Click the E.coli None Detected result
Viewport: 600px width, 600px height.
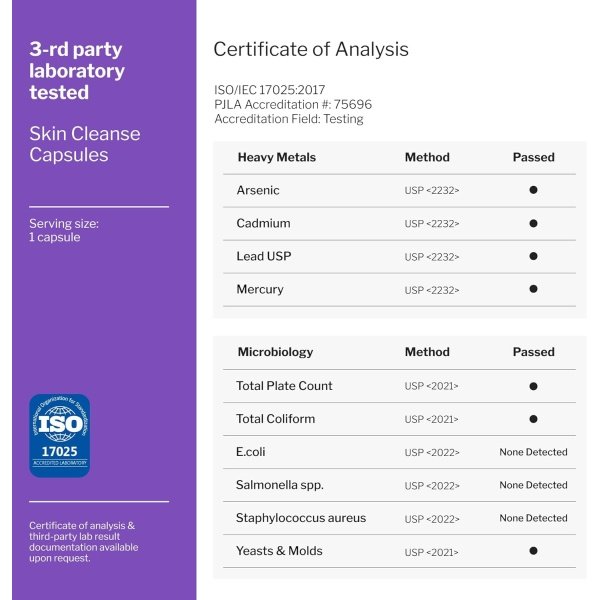point(533,452)
